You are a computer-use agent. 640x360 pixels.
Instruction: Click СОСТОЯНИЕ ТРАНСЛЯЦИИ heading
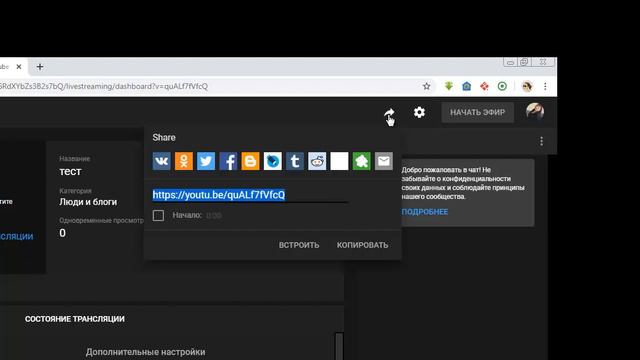point(75,319)
